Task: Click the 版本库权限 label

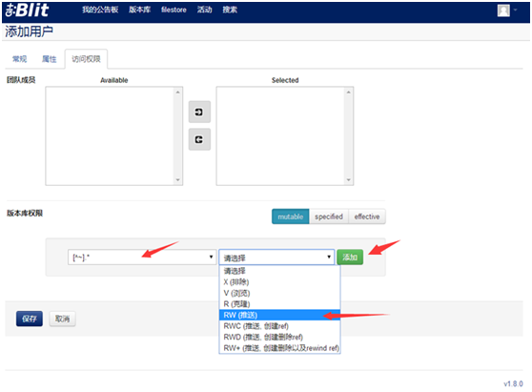Action: pos(25,213)
